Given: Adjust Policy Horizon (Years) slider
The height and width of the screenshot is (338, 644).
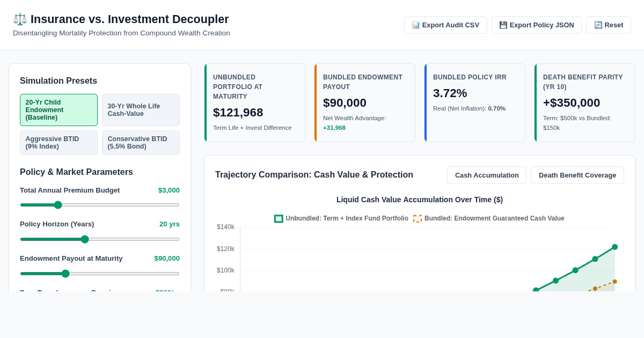Looking at the screenshot, I should pyautogui.click(x=100, y=239).
